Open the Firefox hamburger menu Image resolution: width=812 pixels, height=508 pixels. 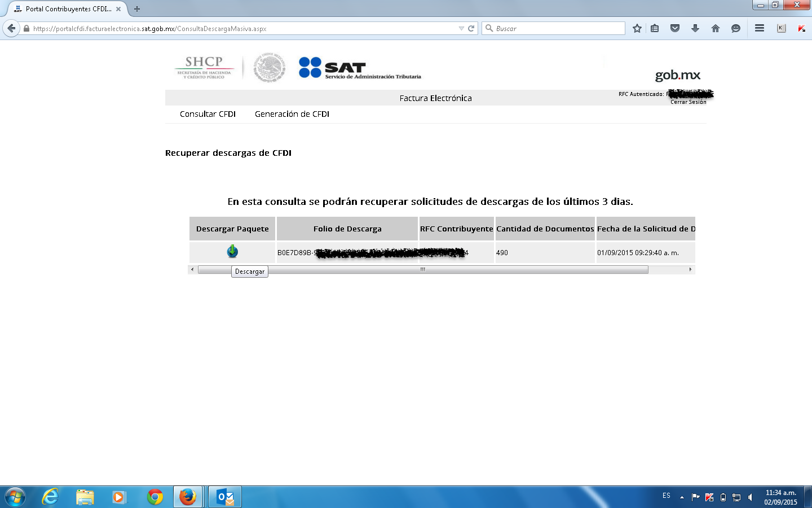759,28
